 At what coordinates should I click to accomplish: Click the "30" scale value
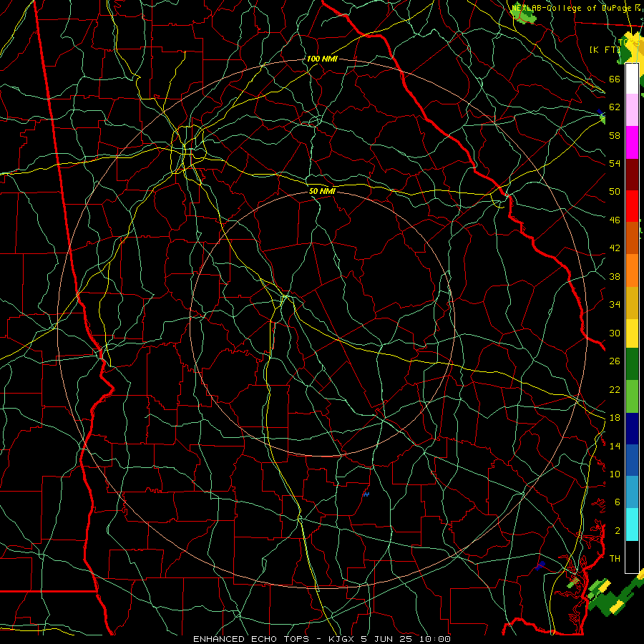615,333
